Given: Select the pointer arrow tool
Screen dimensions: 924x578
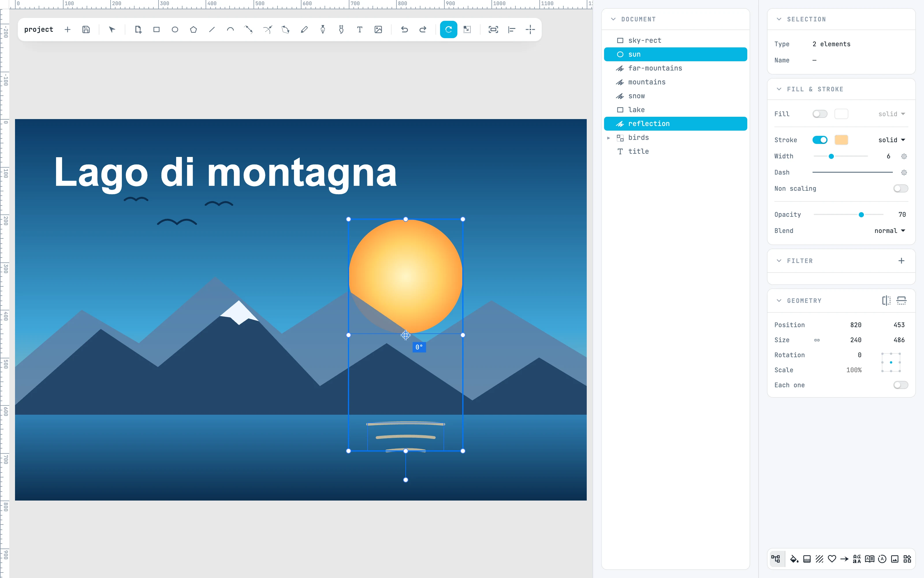Looking at the screenshot, I should pyautogui.click(x=112, y=29).
